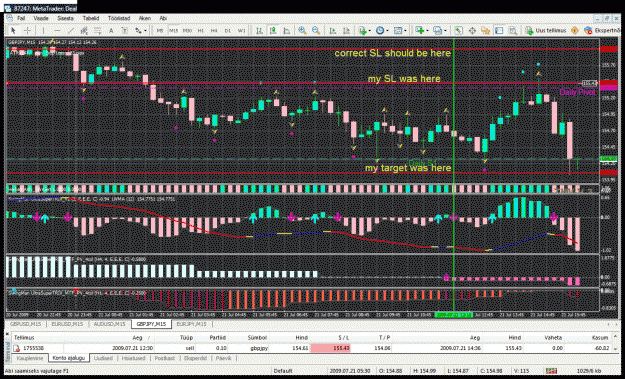The height and width of the screenshot is (379, 625).
Task: Open the Postkast terminal tab
Action: pos(165,358)
